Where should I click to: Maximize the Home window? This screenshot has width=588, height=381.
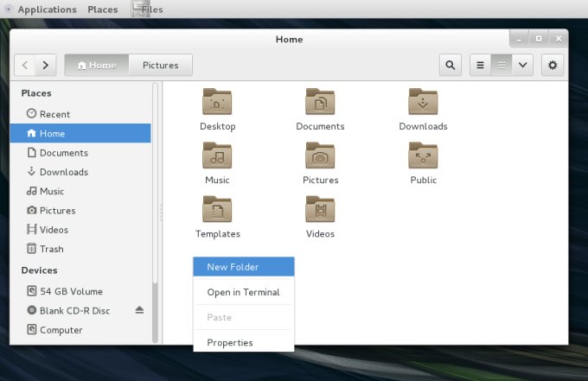(539, 39)
